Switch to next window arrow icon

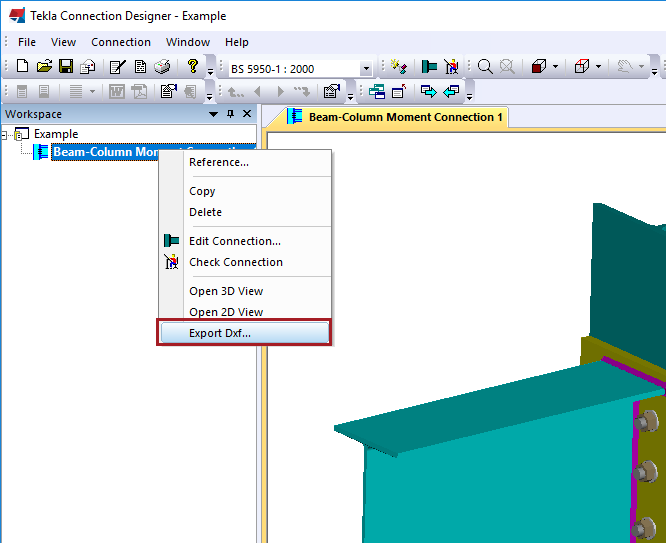pos(429,91)
